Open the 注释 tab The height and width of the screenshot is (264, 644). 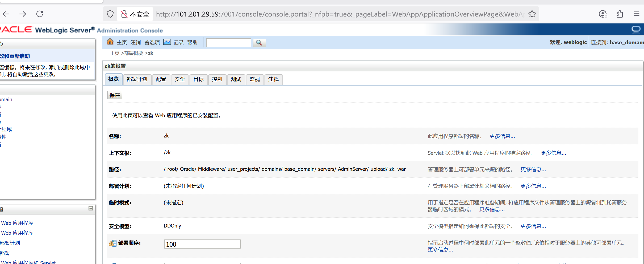pyautogui.click(x=274, y=79)
